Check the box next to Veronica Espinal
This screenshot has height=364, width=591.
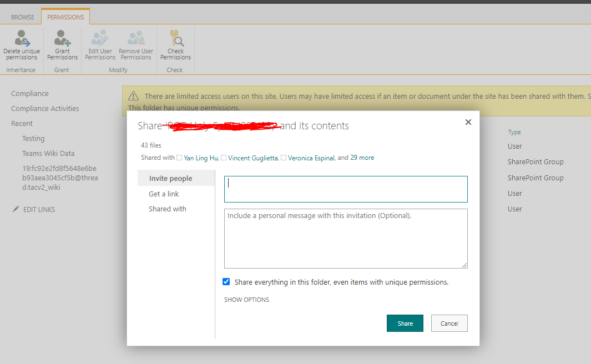point(284,158)
